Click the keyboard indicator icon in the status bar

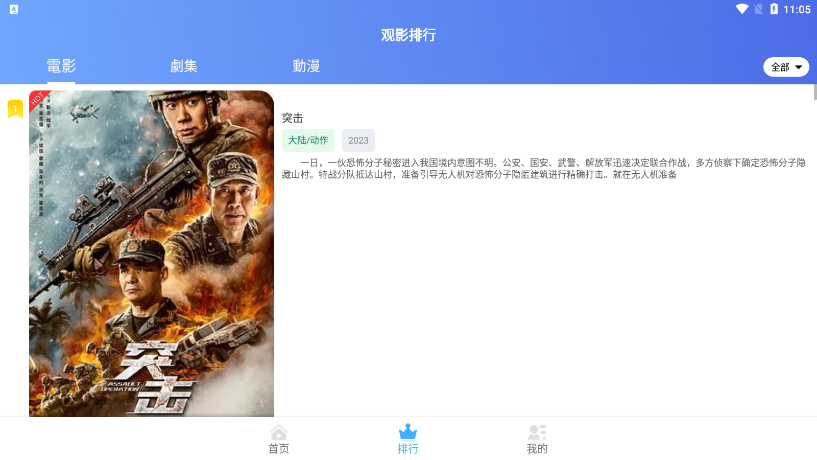14,9
